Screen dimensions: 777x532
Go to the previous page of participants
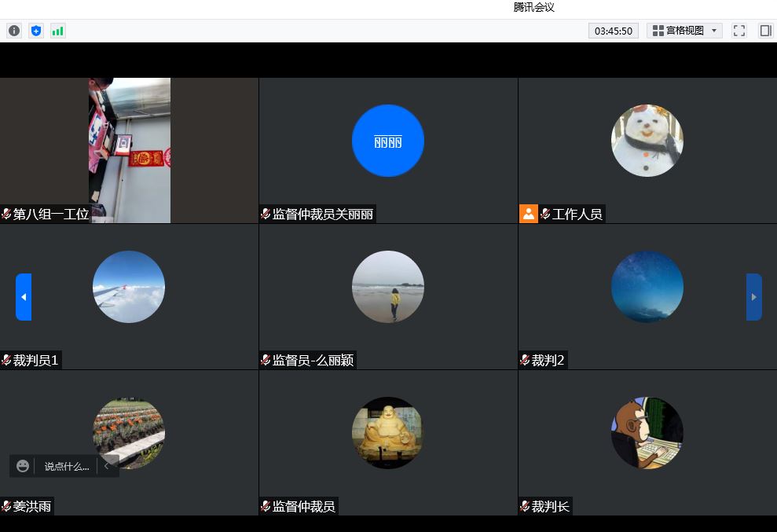[x=24, y=297]
